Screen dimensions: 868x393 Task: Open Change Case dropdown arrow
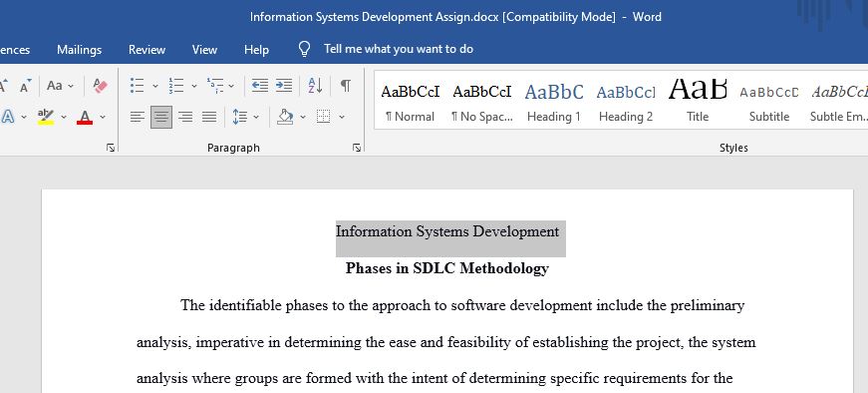pyautogui.click(x=71, y=86)
